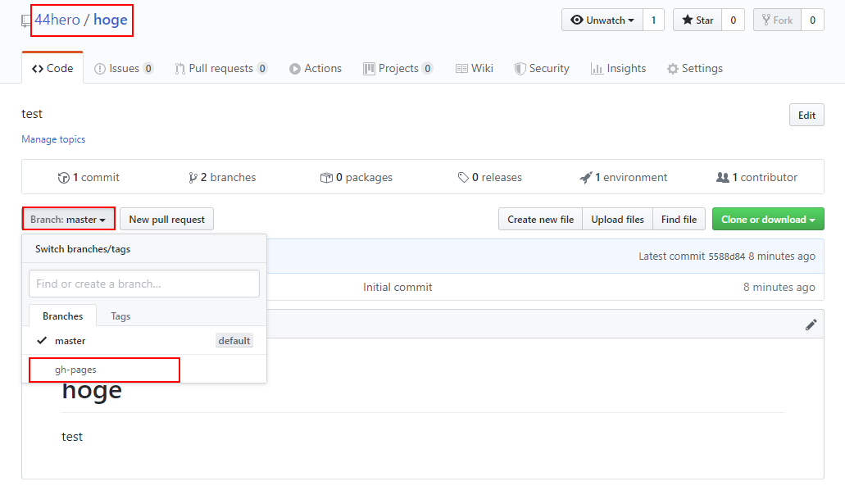Viewport: 845px width, 504px height.
Task: Click the branches fork icon
Action: point(193,178)
